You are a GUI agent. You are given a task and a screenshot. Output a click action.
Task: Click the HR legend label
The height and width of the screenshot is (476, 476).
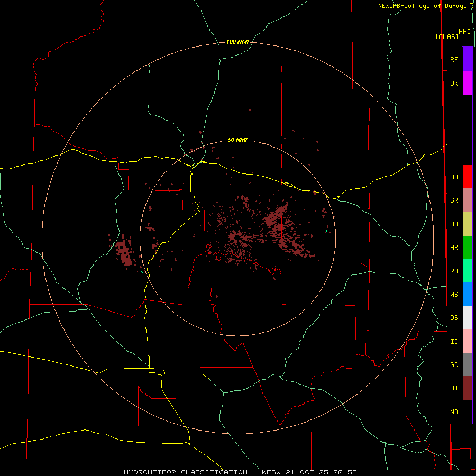[x=454, y=248]
